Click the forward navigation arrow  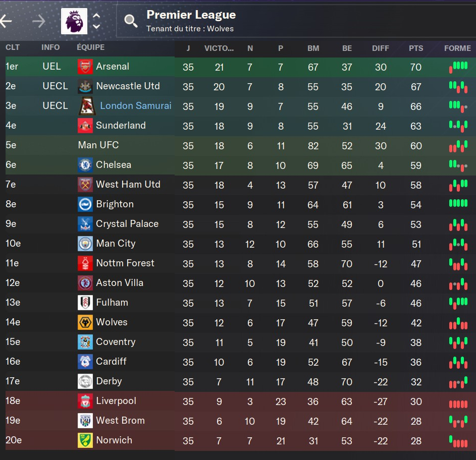(x=38, y=21)
